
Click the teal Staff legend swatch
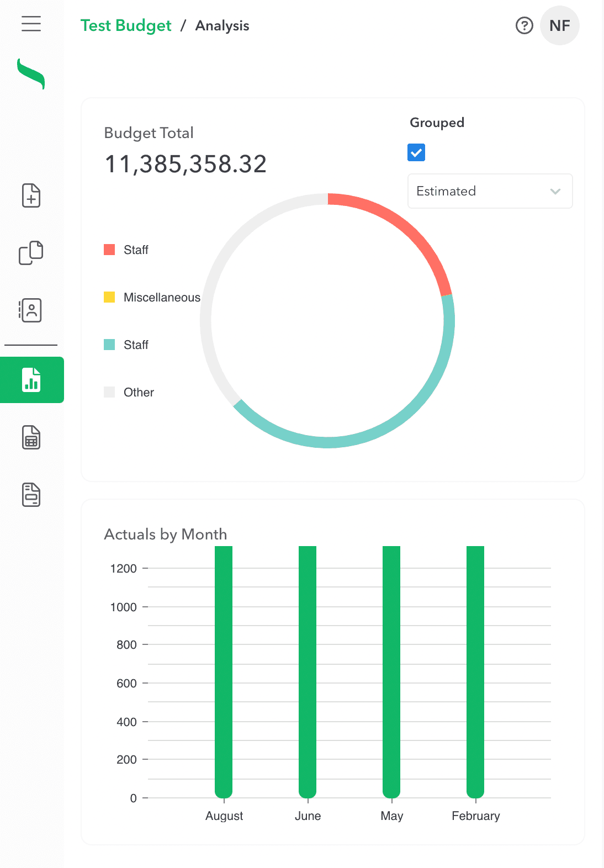(x=109, y=345)
